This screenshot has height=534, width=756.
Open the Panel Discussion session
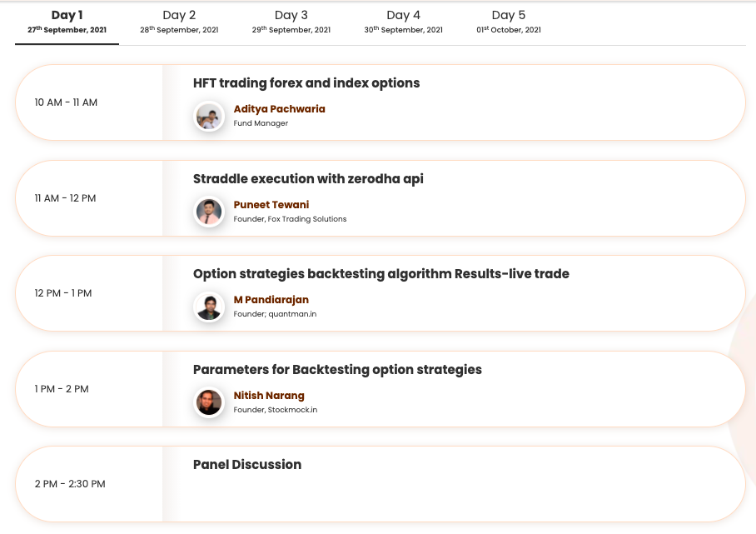(x=246, y=465)
